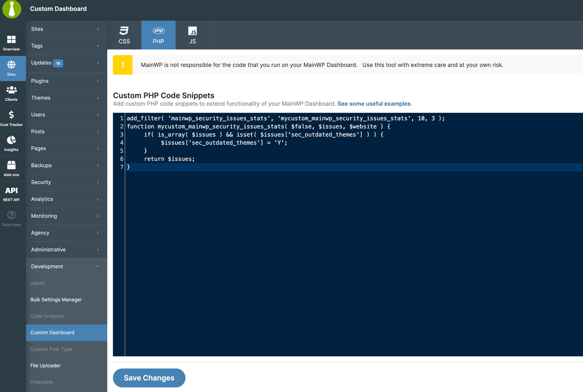
Task: Follow the See some useful examples link
Action: coord(374,104)
